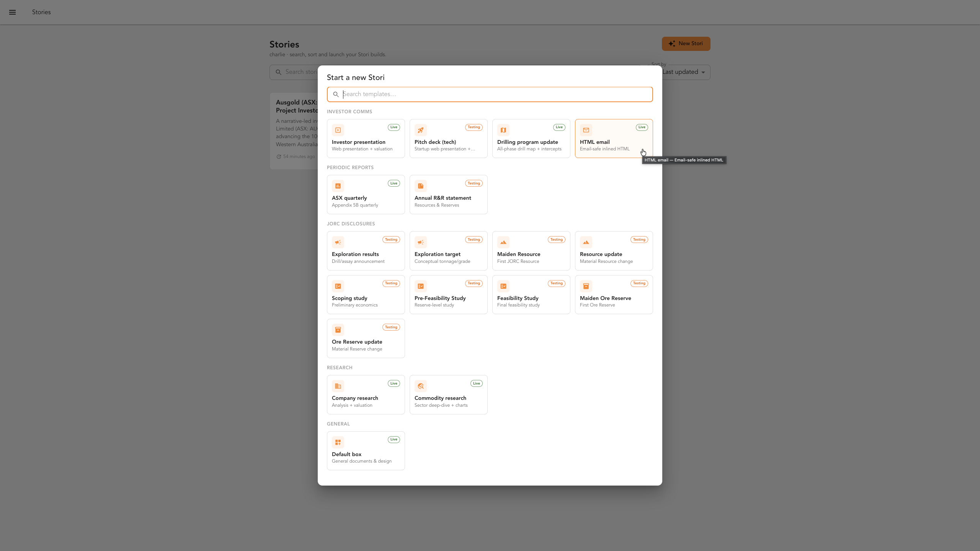Click First Ore Reserve description text
Viewport: 980px width, 551px height.
point(598,305)
